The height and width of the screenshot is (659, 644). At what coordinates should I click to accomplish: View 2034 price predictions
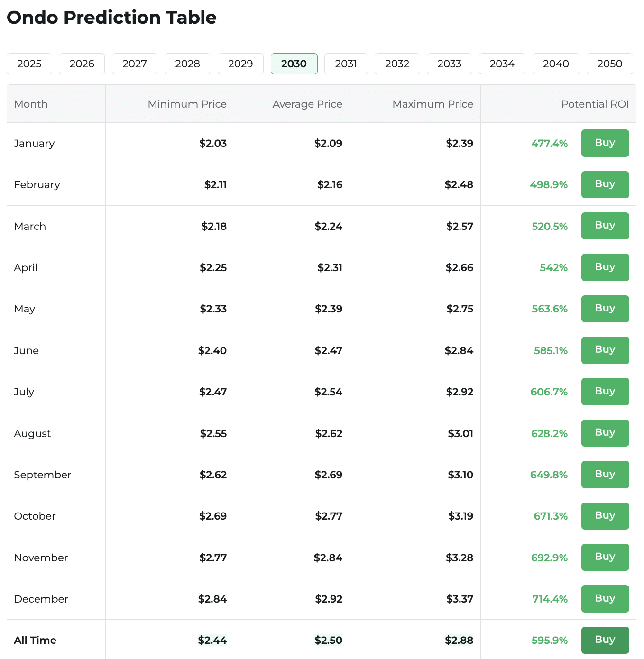(502, 64)
